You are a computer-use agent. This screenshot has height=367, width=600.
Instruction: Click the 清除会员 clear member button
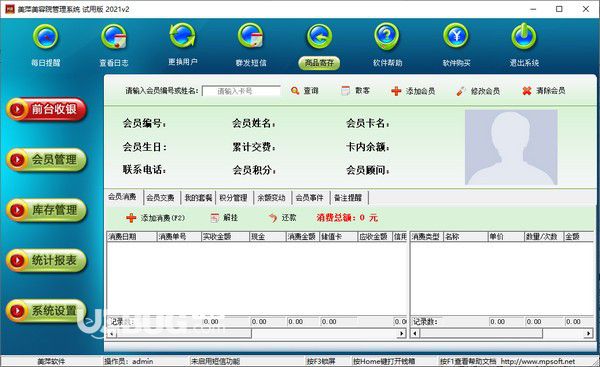click(544, 91)
